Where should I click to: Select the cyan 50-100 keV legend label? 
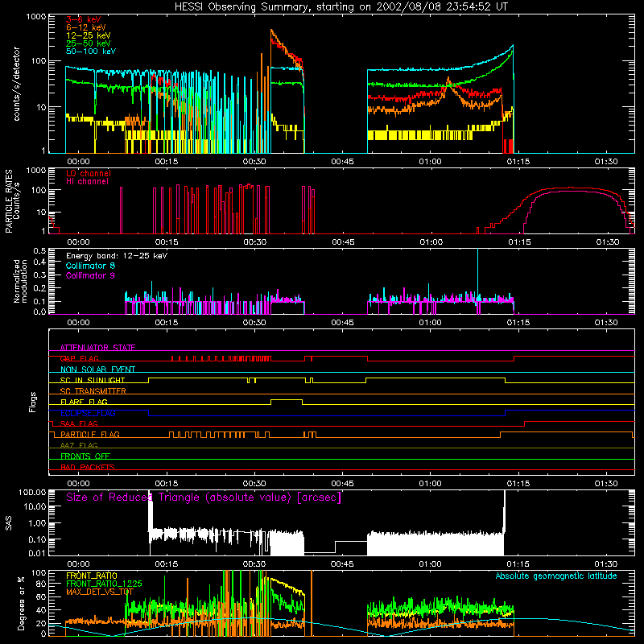(91, 52)
